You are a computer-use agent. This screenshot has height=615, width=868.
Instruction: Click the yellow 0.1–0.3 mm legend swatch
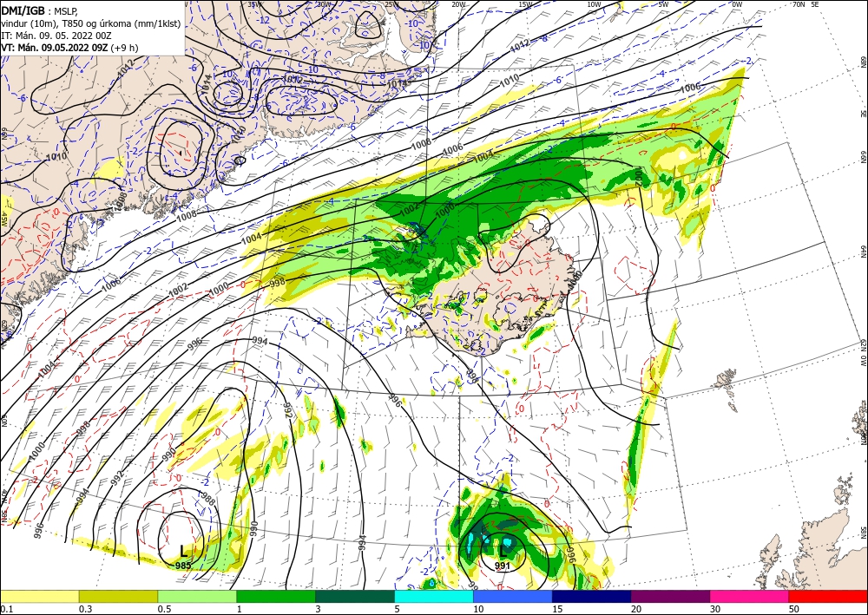(39, 597)
